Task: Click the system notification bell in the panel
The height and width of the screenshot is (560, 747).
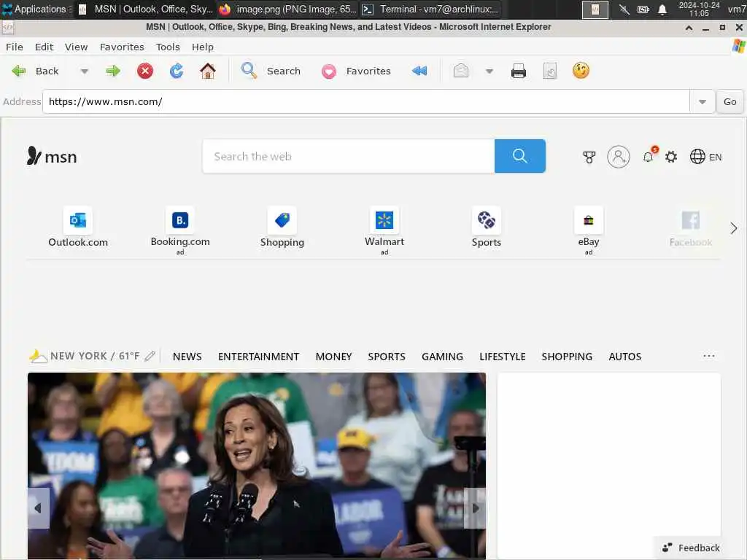Action: point(662,9)
